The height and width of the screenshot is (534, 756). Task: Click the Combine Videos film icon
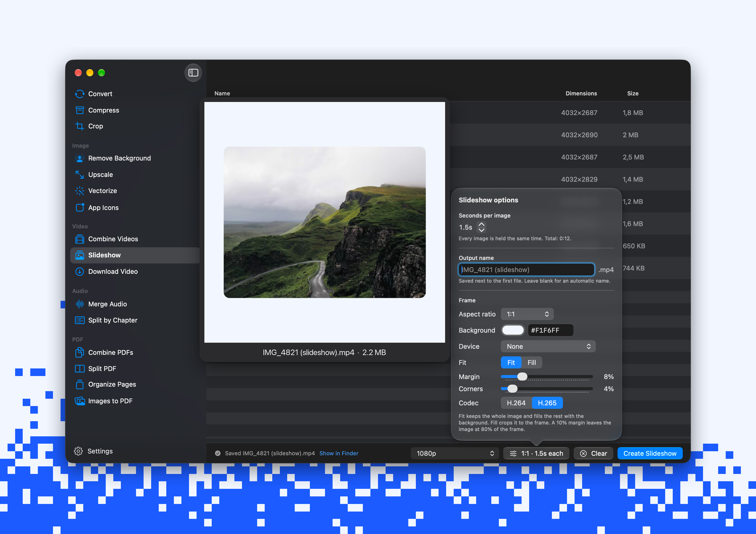(x=80, y=239)
